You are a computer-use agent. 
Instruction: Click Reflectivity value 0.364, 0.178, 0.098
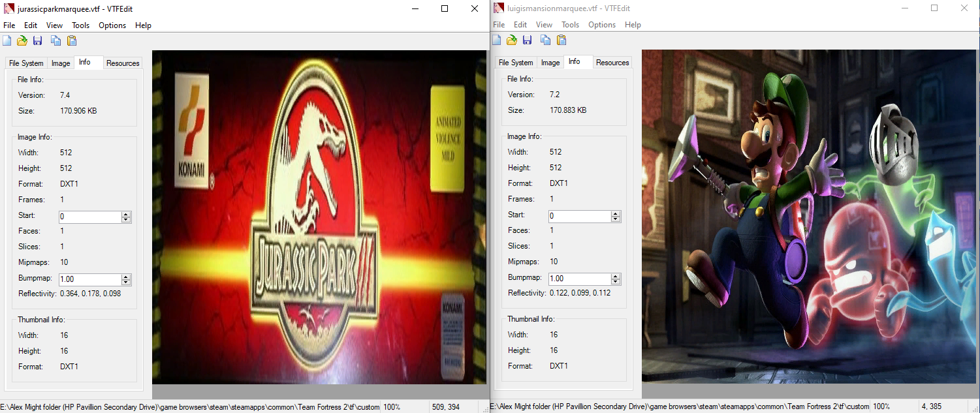(x=90, y=294)
